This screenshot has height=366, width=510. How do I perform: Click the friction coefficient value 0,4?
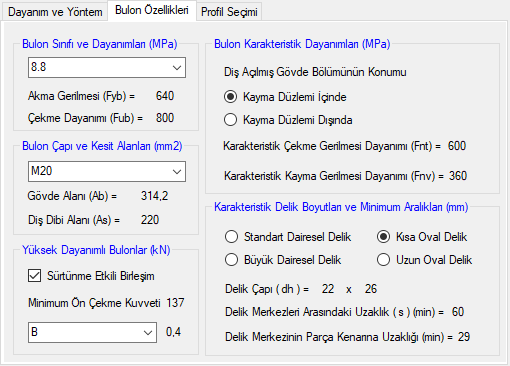(x=174, y=332)
